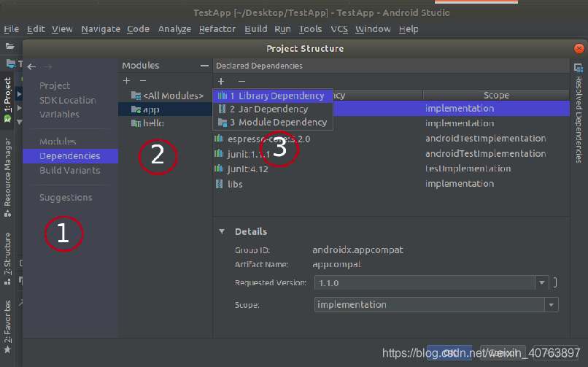Click the add module plus icon
Screen dimensions: 588x367
click(x=126, y=80)
